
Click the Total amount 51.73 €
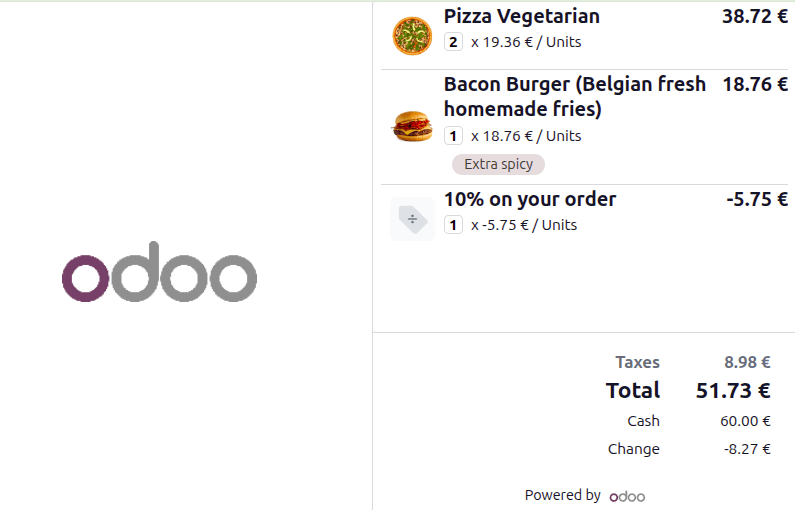(733, 390)
